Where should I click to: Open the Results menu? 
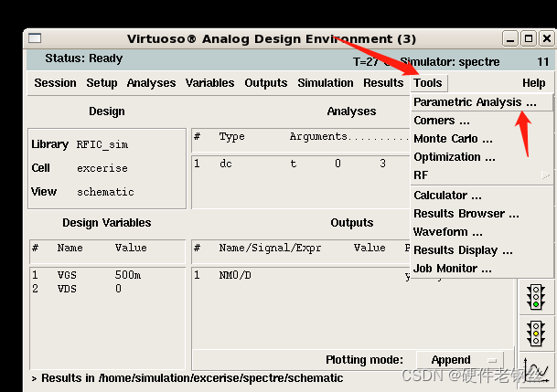pyautogui.click(x=383, y=82)
